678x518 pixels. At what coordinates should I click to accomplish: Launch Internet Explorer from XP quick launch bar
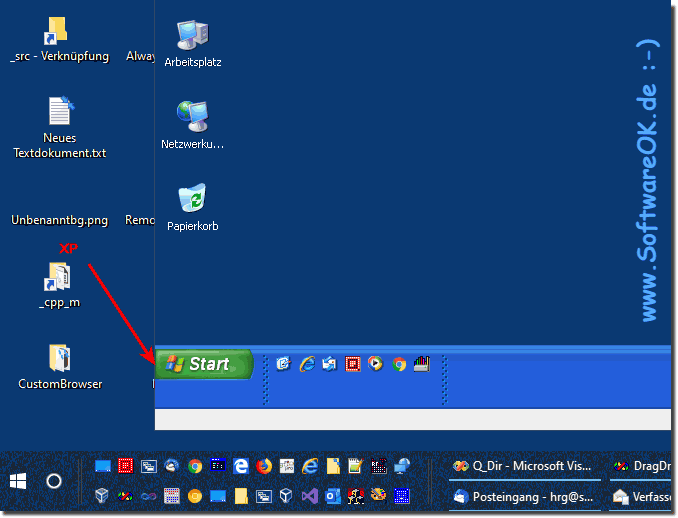point(307,364)
